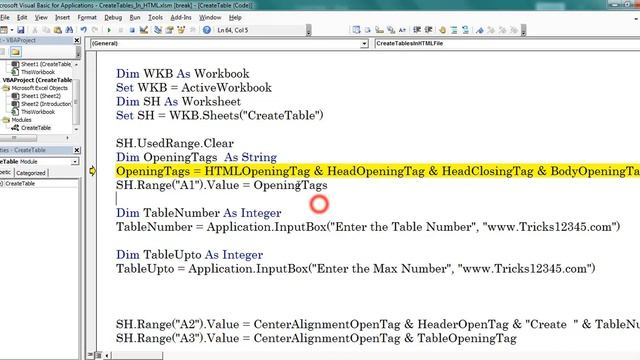Open the dropdown arrow beside the View Excel icon
The width and height of the screenshot is (640, 360).
pos(12,30)
